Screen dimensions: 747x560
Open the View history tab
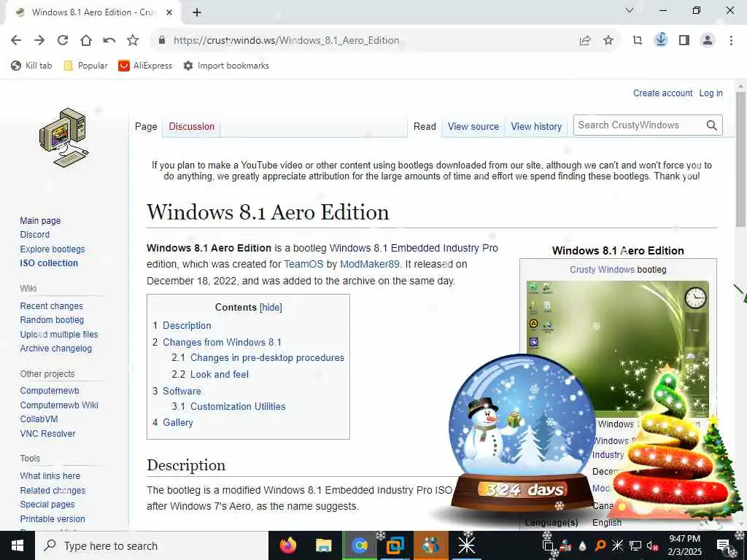coord(536,127)
